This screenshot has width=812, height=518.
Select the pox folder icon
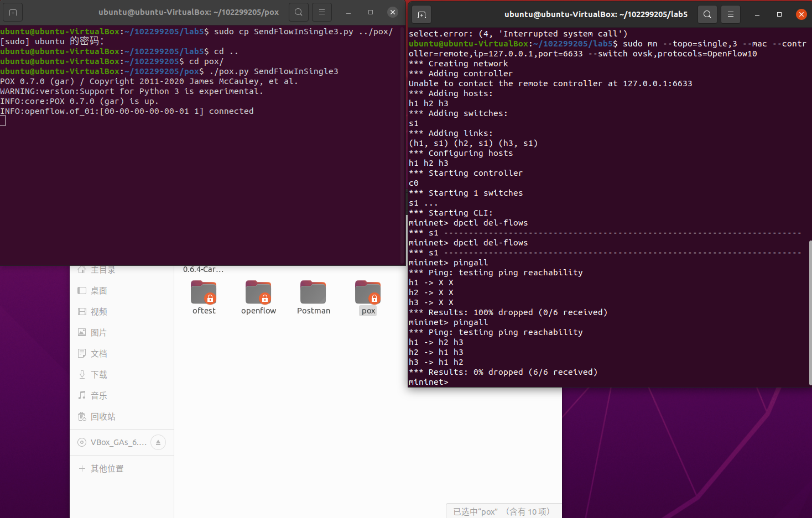[368, 292]
